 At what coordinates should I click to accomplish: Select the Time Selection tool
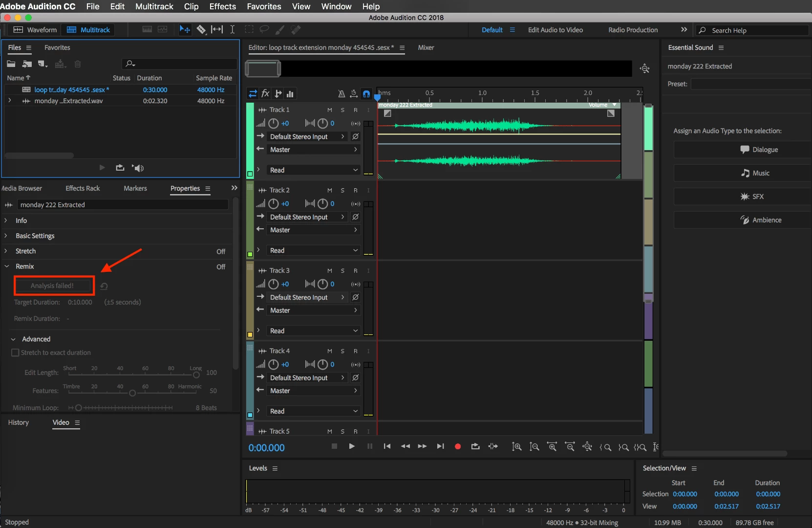(x=233, y=30)
